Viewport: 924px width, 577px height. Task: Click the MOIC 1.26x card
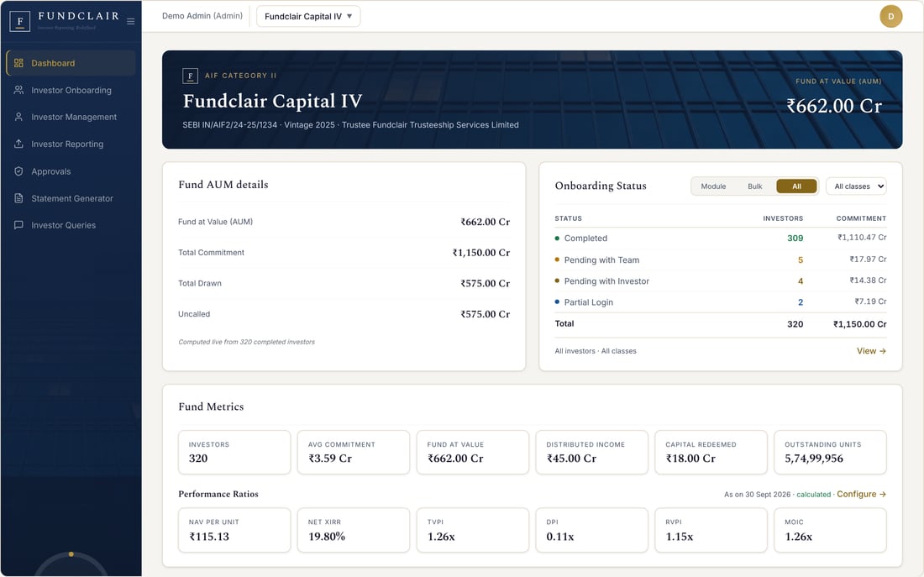click(830, 530)
